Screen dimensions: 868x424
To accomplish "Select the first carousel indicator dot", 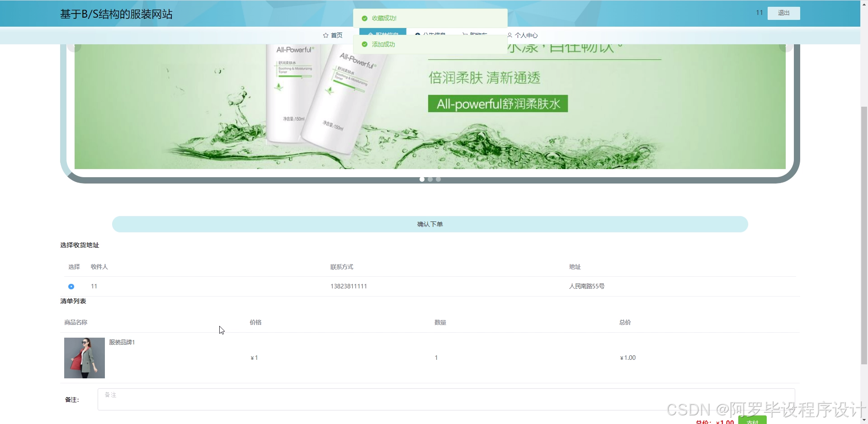I will (422, 179).
